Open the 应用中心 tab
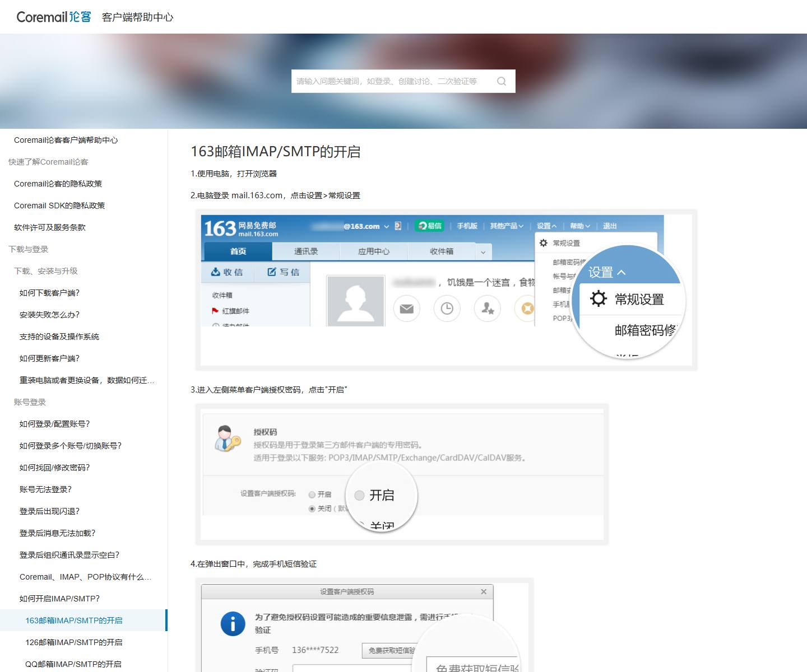Viewport: 807px width, 672px height. click(375, 251)
